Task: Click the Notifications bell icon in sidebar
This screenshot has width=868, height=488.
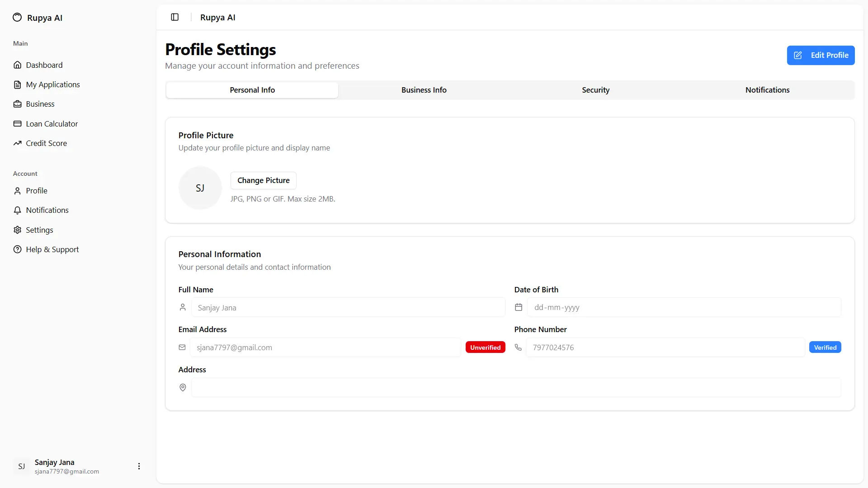Action: pos(17,210)
